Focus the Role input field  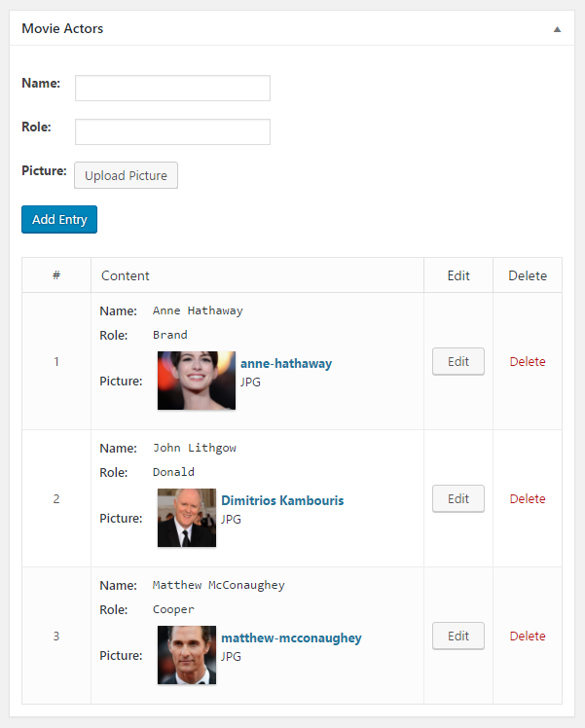coord(172,131)
